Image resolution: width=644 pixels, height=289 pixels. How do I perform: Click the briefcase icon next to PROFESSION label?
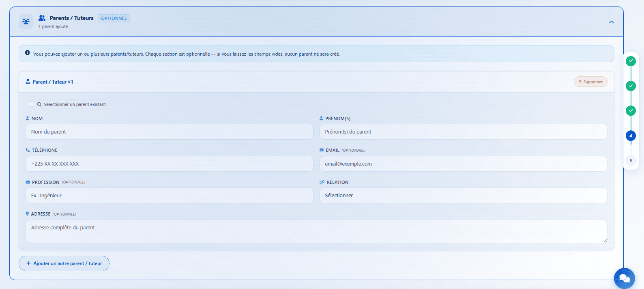(x=28, y=182)
